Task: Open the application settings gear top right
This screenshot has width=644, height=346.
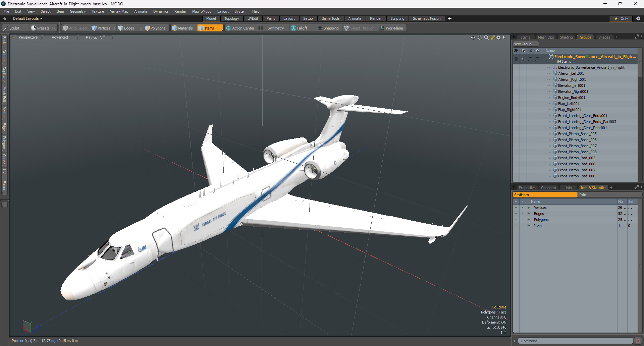Action: pos(638,18)
